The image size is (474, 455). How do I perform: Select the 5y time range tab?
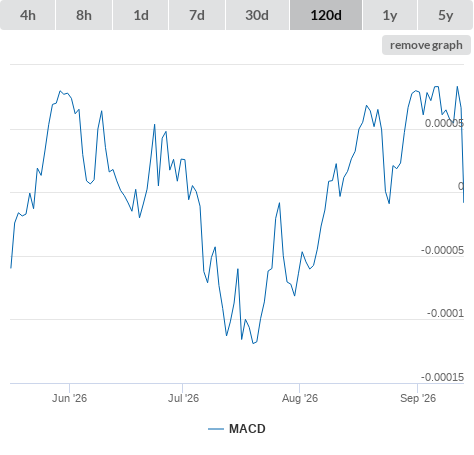445,15
